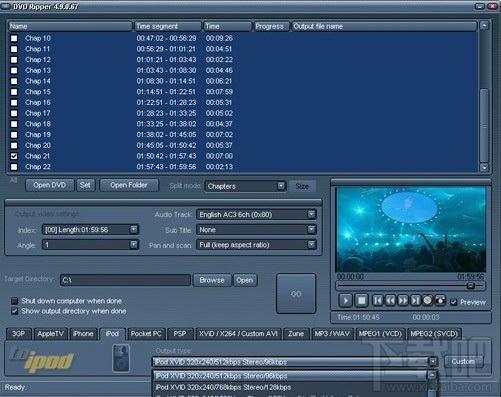501x397 pixels.
Task: Click the Output file name column header
Action: 384,26
